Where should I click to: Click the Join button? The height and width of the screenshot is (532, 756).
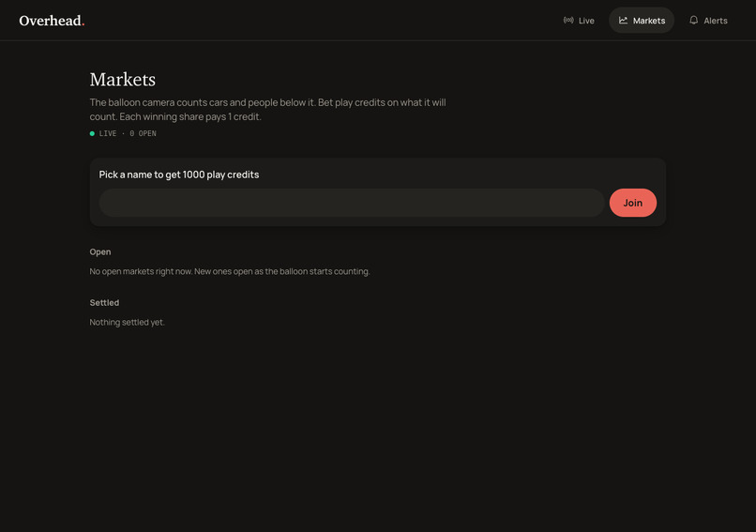click(x=632, y=203)
